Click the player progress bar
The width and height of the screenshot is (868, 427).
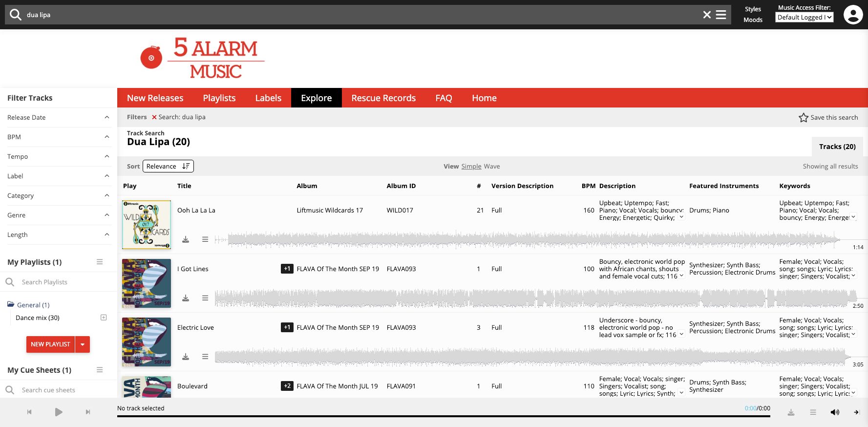coord(444,416)
